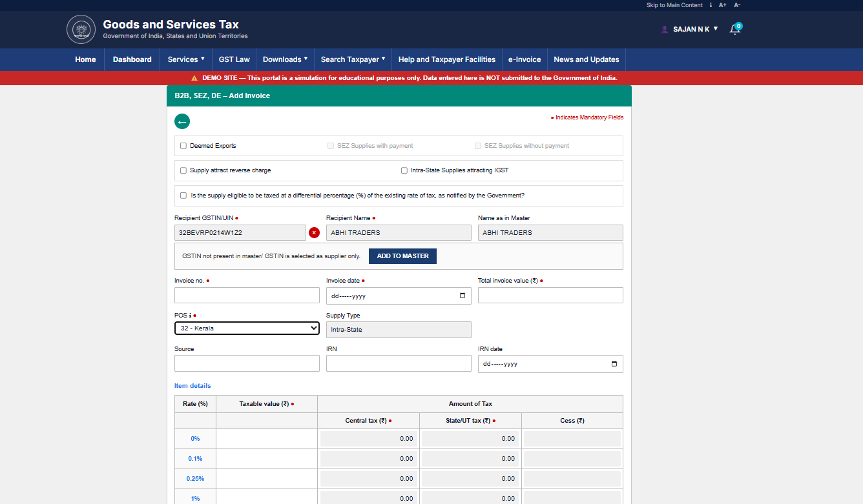Click the GST emblem logo
863x504 pixels.
click(81, 30)
